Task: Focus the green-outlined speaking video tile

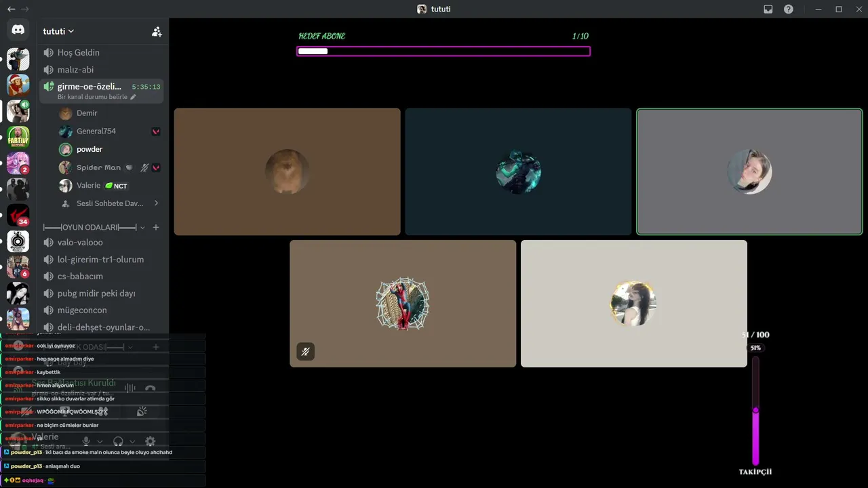Action: point(749,171)
